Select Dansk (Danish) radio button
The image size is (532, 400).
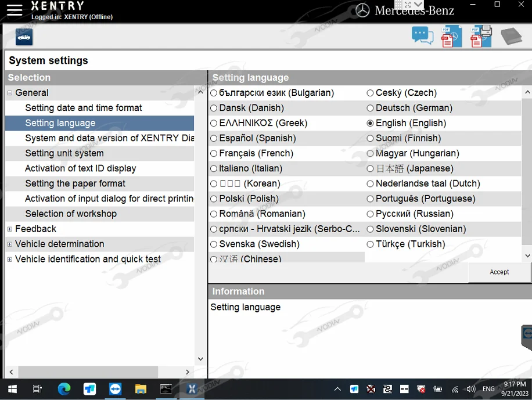[x=214, y=108]
